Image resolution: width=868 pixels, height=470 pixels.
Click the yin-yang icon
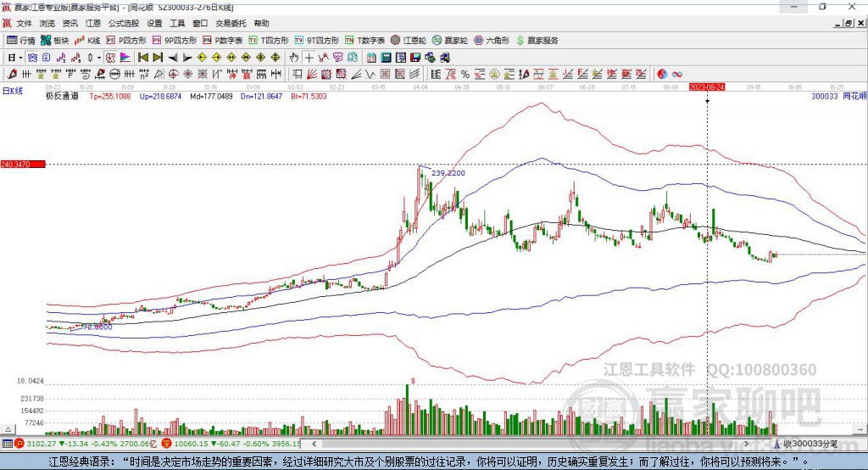click(662, 75)
